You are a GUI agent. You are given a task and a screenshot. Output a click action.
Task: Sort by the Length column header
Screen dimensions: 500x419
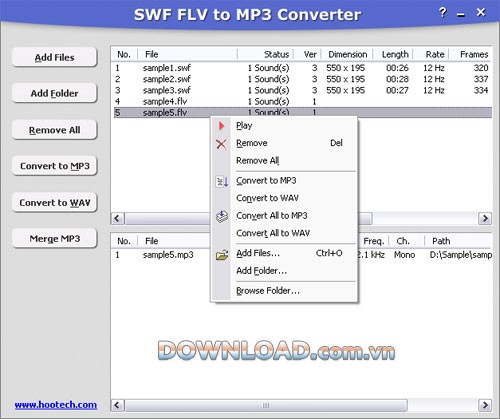(393, 54)
